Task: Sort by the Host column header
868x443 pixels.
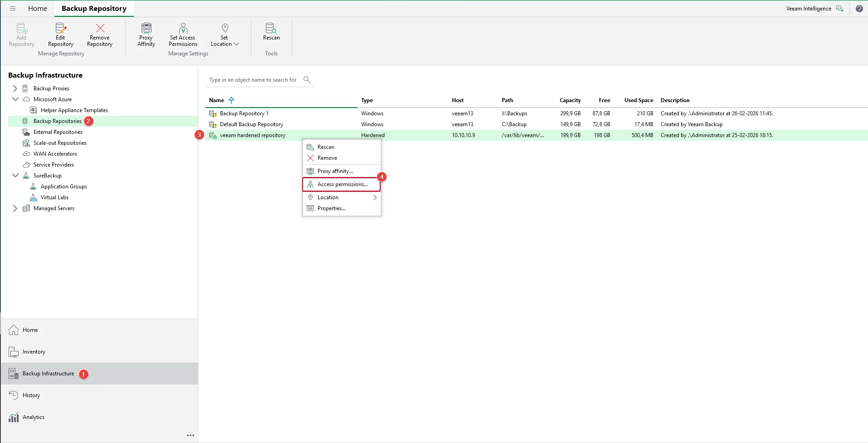Action: tap(458, 100)
